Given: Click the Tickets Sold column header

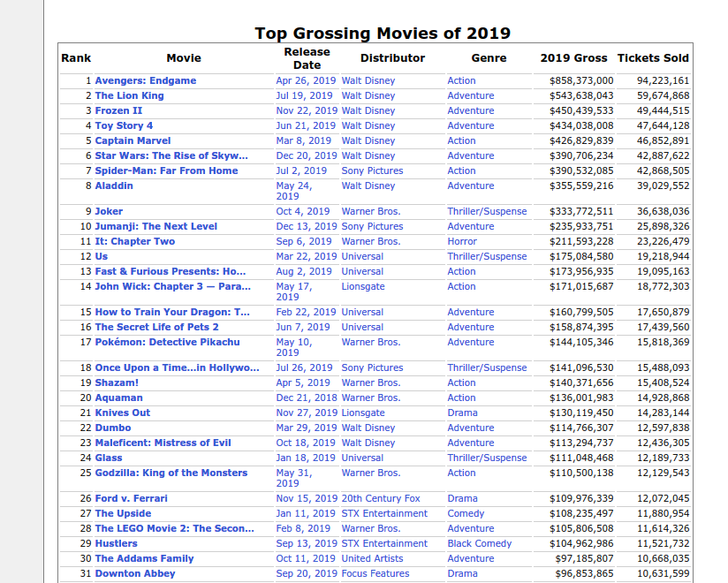Looking at the screenshot, I should click(653, 58).
